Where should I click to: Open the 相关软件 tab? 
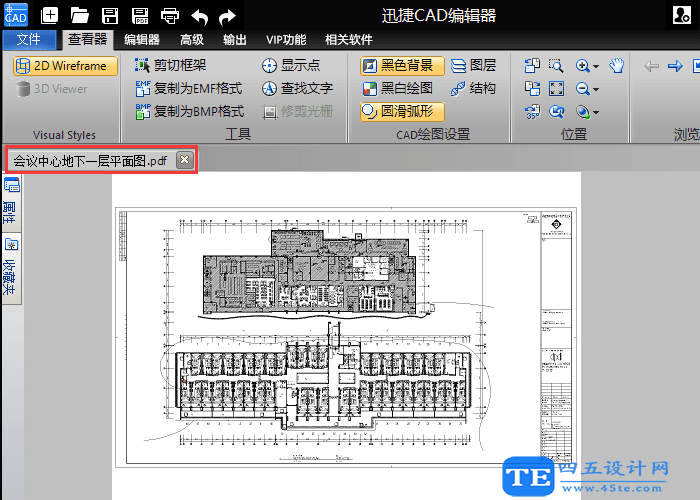pos(349,40)
